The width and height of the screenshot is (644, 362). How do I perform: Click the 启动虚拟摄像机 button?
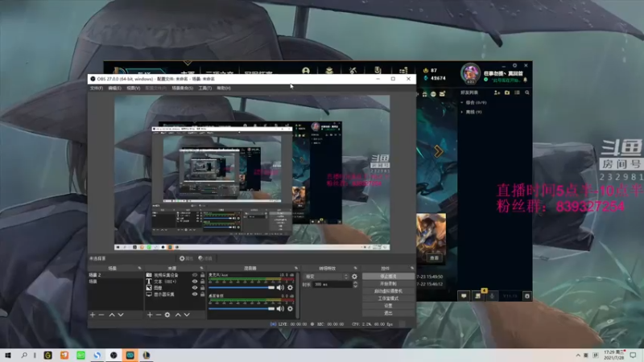pyautogui.click(x=388, y=291)
